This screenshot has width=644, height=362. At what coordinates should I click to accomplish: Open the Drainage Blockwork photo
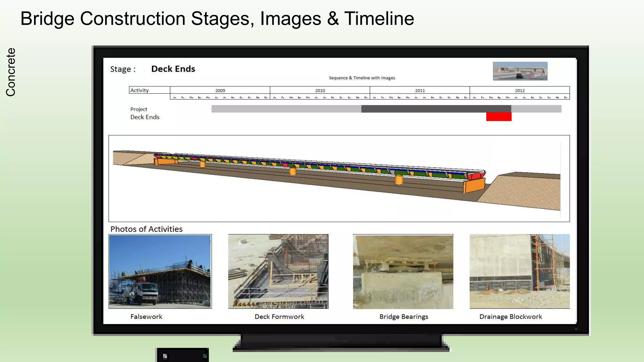pyautogui.click(x=519, y=271)
